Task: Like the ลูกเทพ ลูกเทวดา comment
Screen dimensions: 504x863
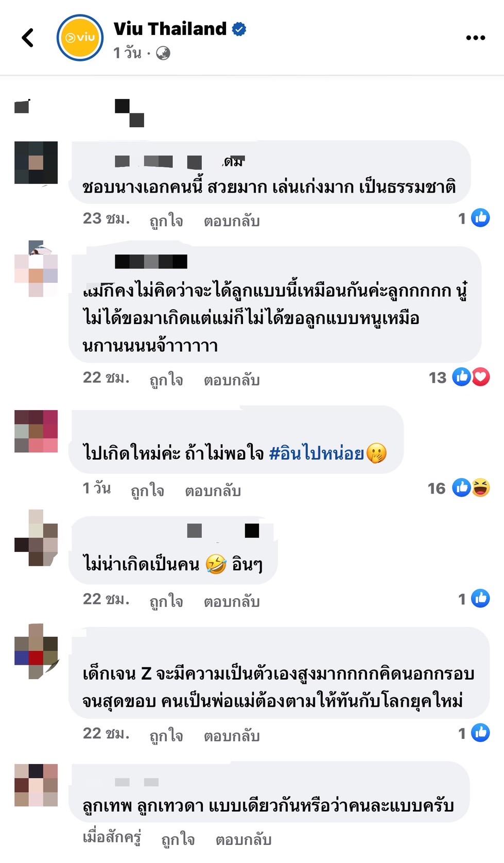Action: [178, 839]
